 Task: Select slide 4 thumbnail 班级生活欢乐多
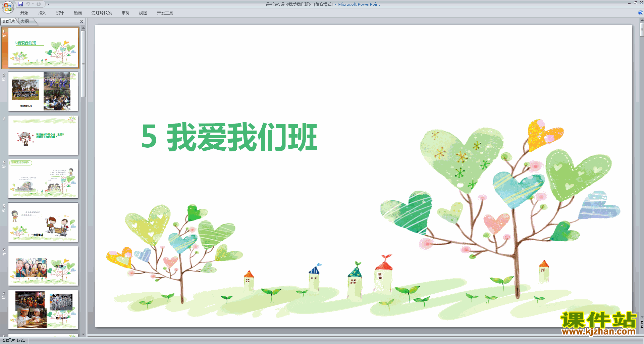tap(43, 179)
